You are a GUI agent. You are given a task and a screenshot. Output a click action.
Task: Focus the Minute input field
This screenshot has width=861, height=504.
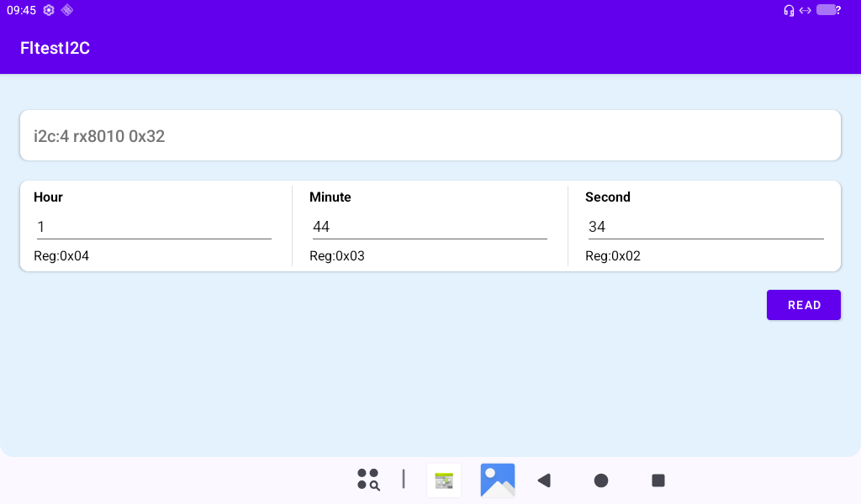pyautogui.click(x=430, y=227)
